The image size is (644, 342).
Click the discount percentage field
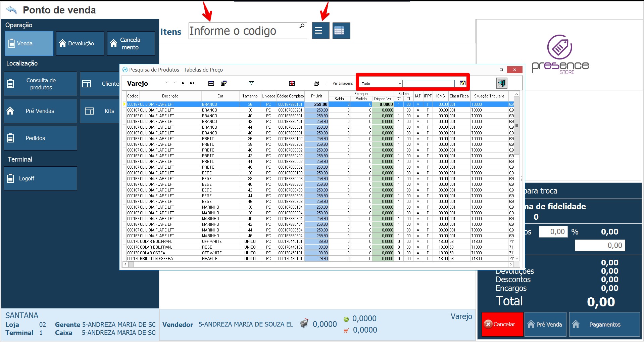point(553,232)
